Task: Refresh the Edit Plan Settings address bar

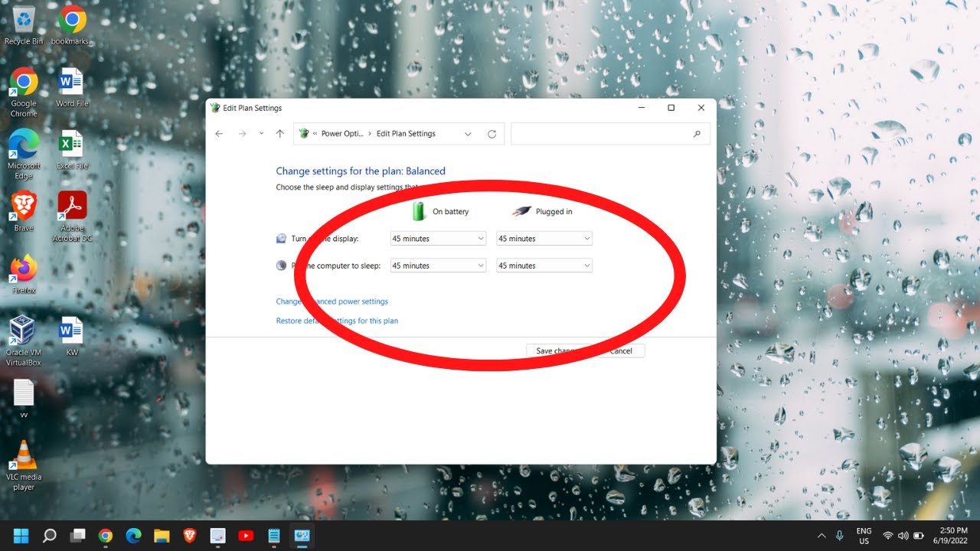Action: (492, 134)
